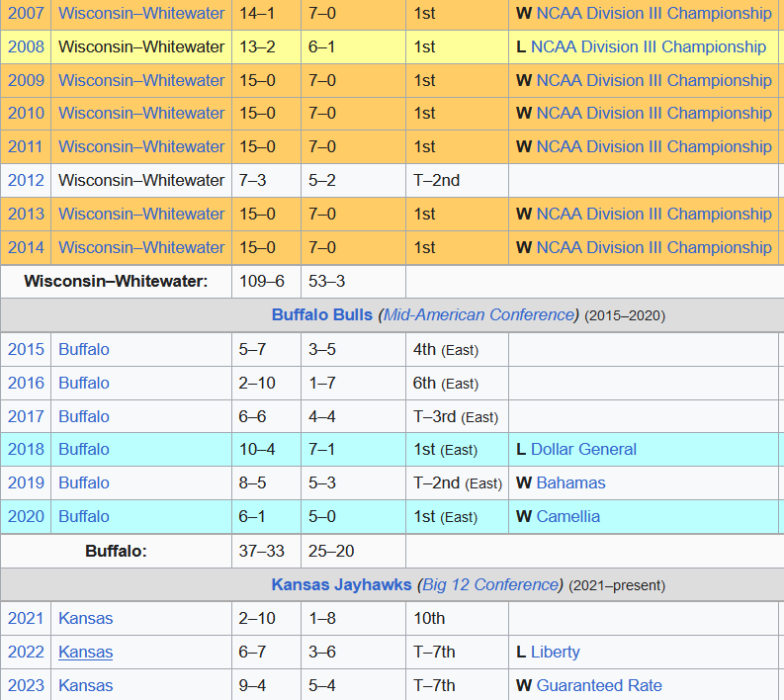Open NCAA Division III Championship link, 2014 row

tap(654, 247)
